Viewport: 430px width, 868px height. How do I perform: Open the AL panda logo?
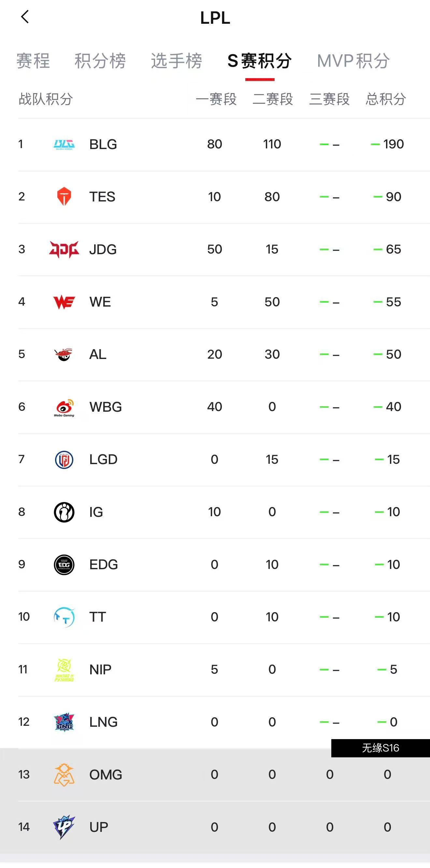coord(64,354)
